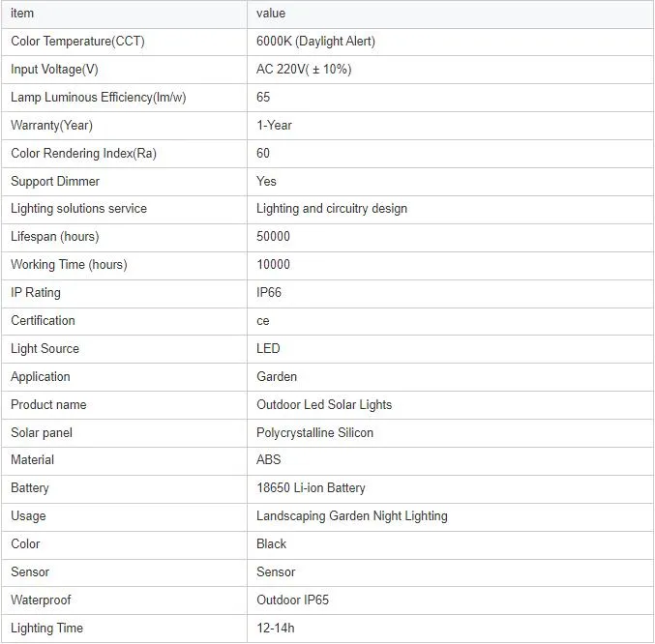The height and width of the screenshot is (644, 655).
Task: Click the 'Polycrystalline Silicon' value
Action: coord(314,433)
